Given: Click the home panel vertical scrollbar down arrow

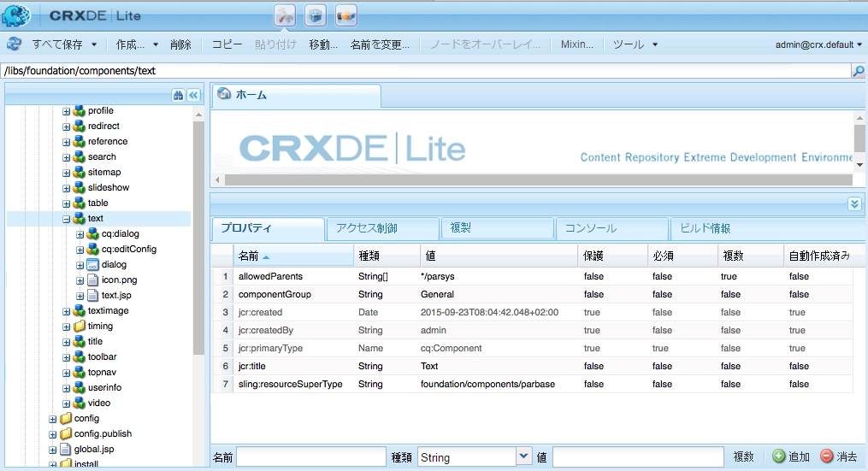Looking at the screenshot, I should pos(859,165).
